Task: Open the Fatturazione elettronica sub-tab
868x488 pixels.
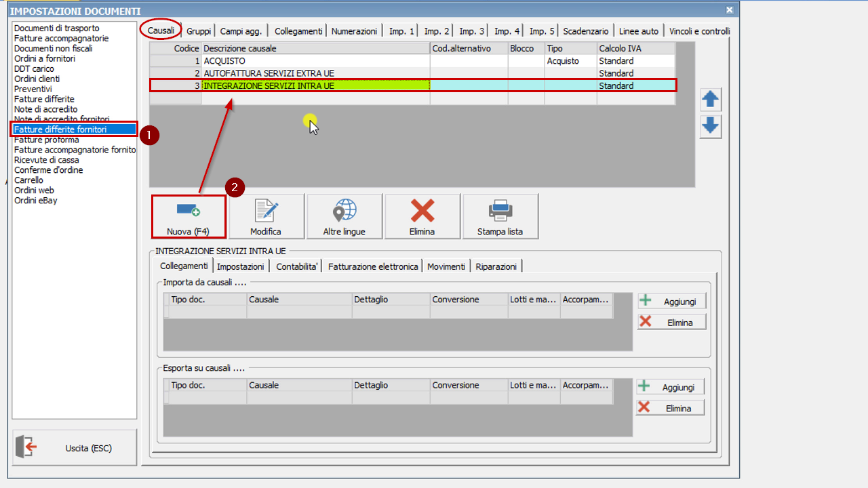Action: [x=373, y=267]
